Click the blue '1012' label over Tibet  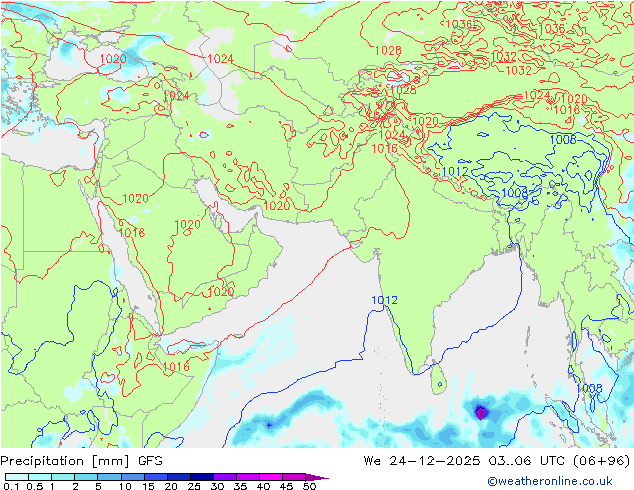[x=455, y=172]
